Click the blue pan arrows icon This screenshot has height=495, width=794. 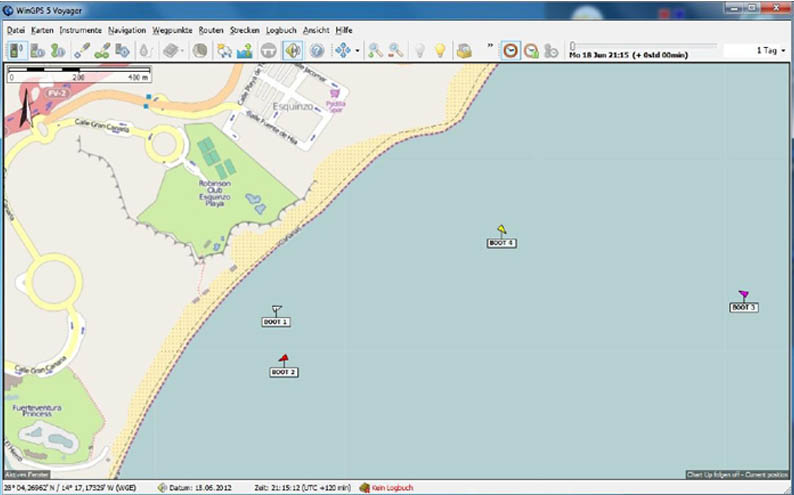click(344, 50)
